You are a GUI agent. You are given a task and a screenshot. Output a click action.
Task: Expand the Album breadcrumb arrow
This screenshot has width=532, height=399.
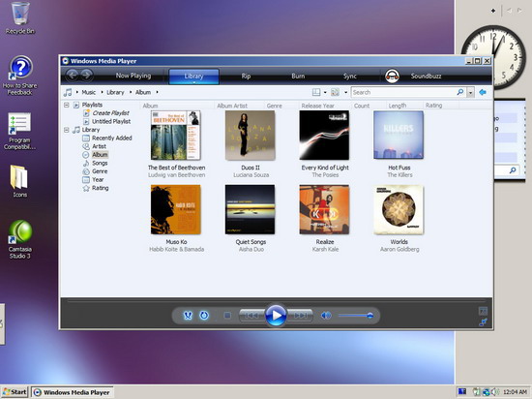tap(157, 92)
